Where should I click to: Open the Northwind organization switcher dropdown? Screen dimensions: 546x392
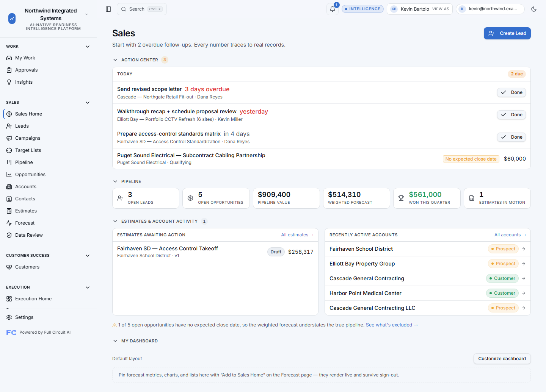tap(86, 14)
